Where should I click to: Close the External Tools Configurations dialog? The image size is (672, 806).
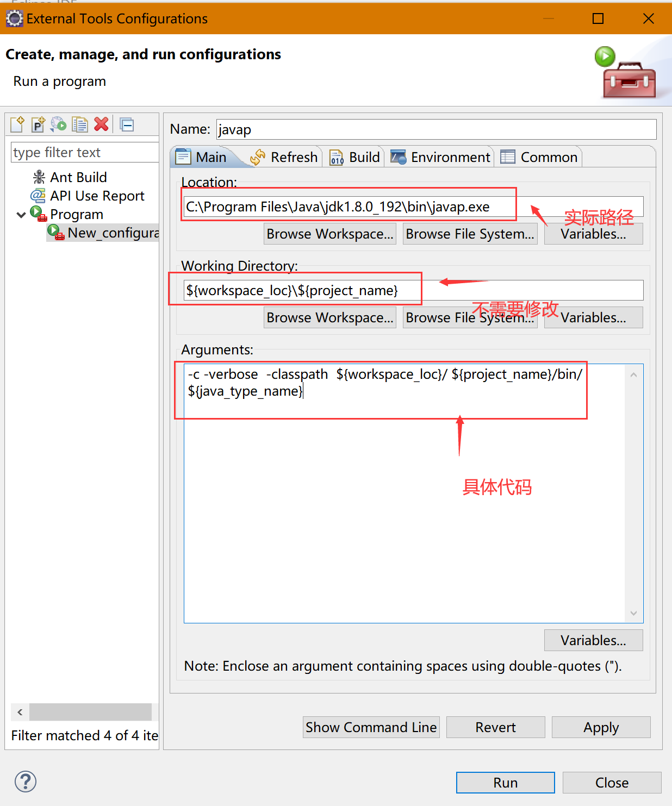pos(612,783)
